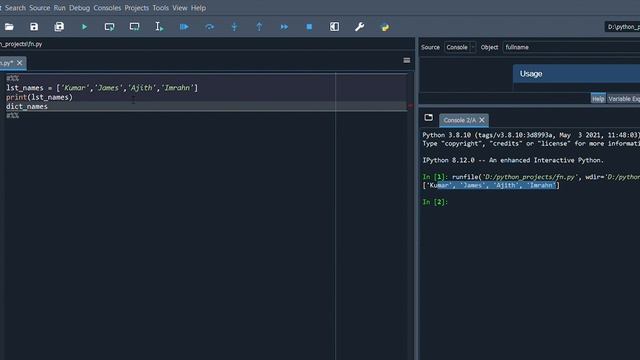Close the Console 2/A tab

(x=482, y=120)
